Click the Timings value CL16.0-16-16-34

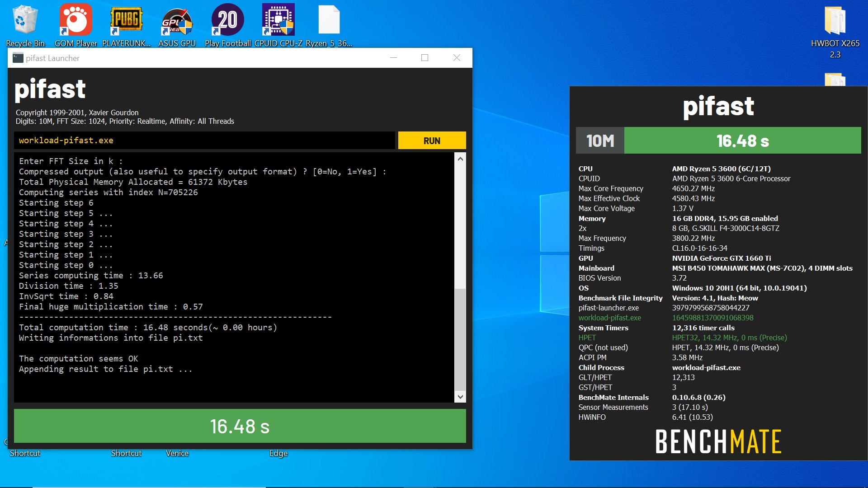point(699,248)
